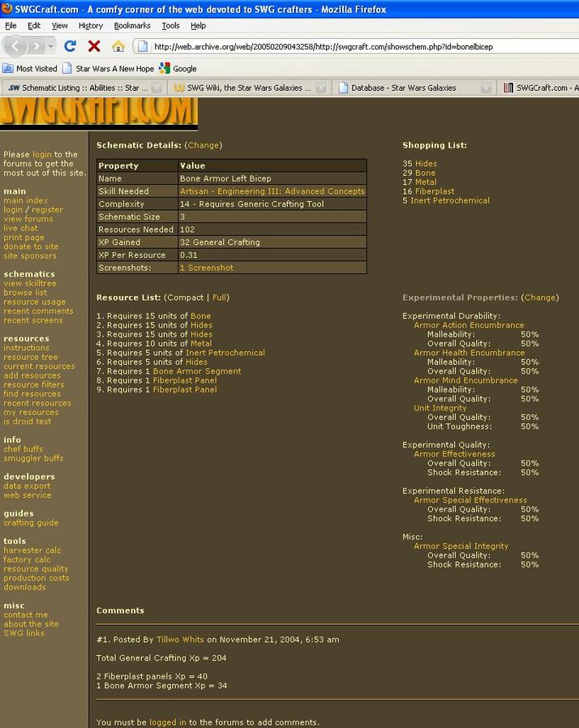Click the Star Wars A New Hope bookmark
The image size is (579, 728).
click(114, 69)
